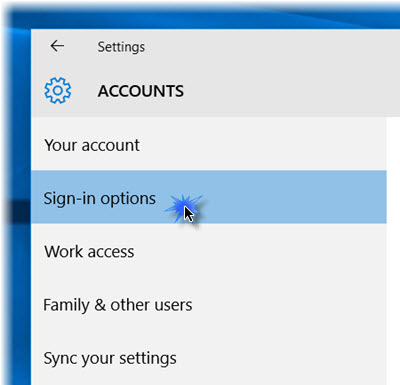
Task: Choose Family & other users
Action: click(x=209, y=304)
